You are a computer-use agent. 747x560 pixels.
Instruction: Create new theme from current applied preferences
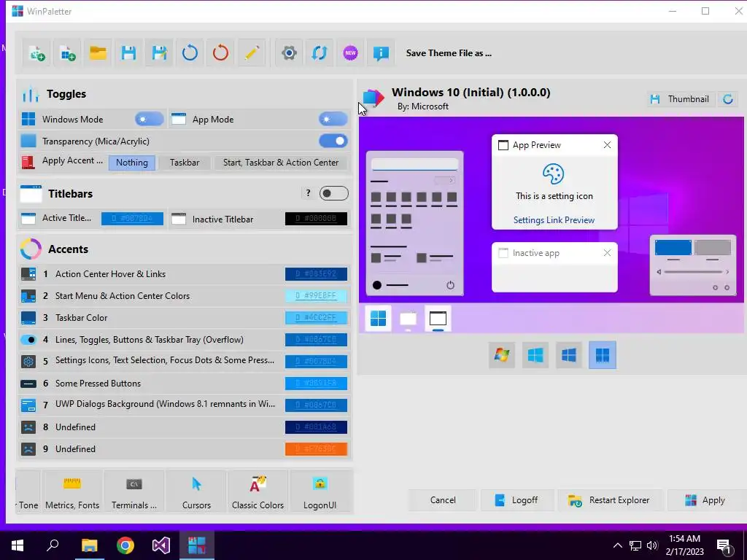[x=36, y=52]
